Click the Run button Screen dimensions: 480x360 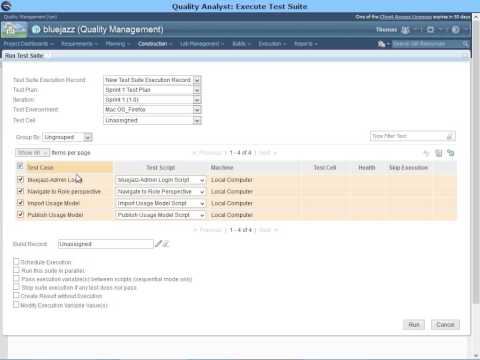pos(414,324)
